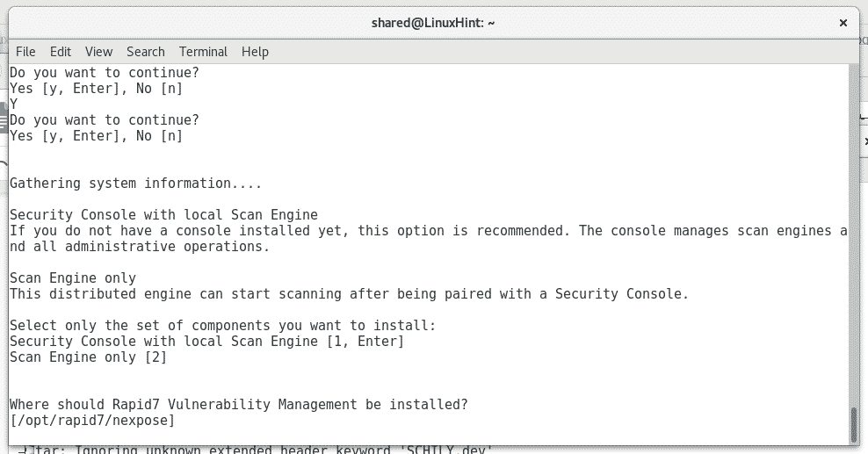Close the shared@LinuxHint terminal window
The width and height of the screenshot is (868, 454).
[843, 23]
